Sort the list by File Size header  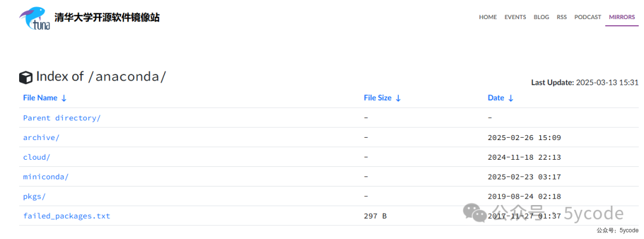pyautogui.click(x=377, y=98)
